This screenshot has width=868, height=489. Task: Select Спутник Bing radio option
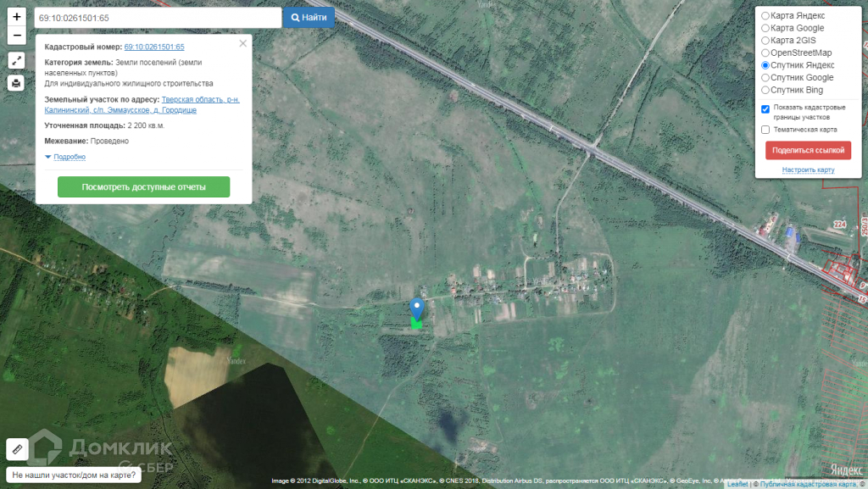(765, 90)
